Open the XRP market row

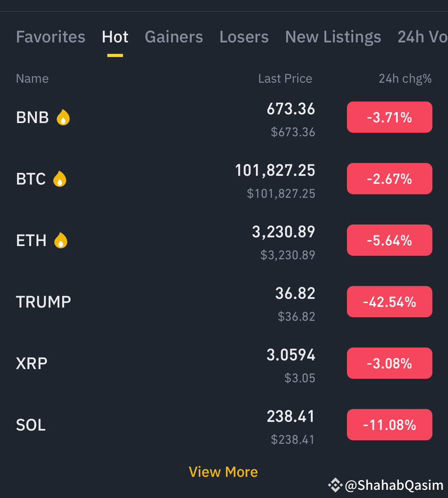point(224,363)
